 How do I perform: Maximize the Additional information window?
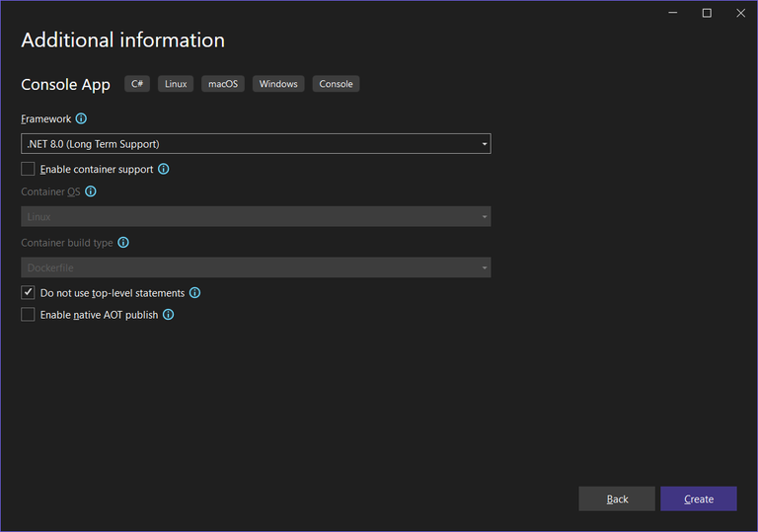tap(707, 13)
